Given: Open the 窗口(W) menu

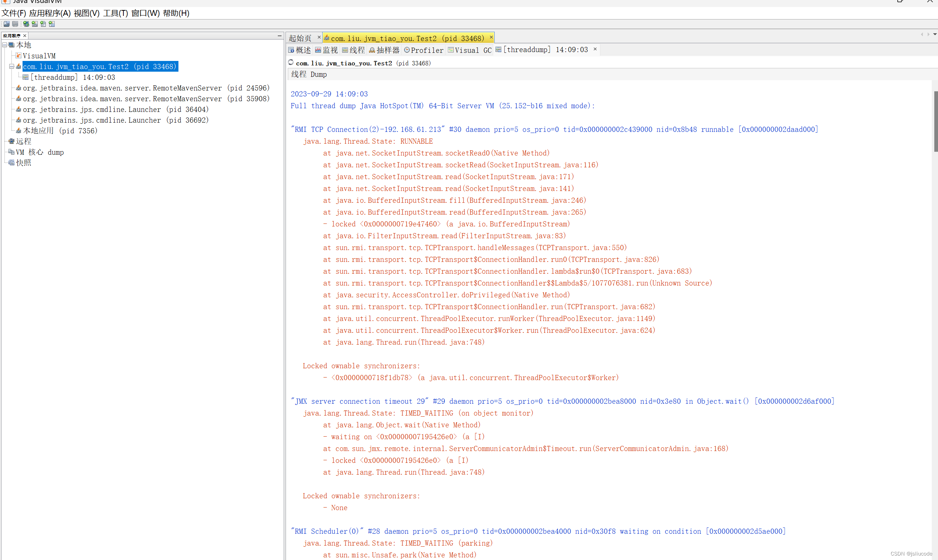Looking at the screenshot, I should (x=146, y=13).
